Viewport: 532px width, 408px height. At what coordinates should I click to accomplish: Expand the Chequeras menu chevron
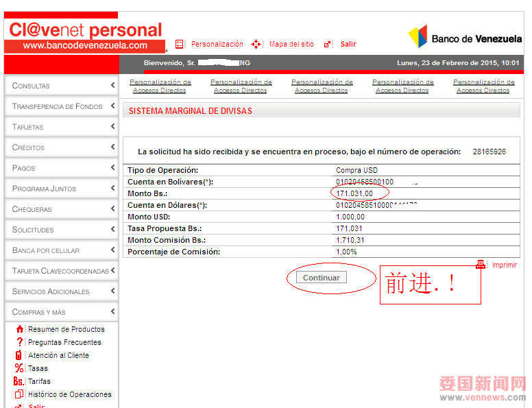[x=113, y=208]
